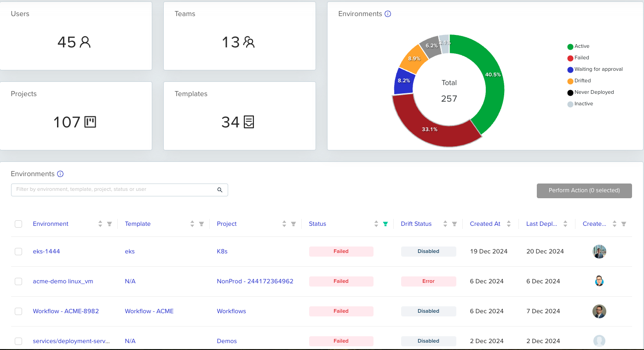644x350 pixels.
Task: Click the Project column header label
Action: 227,224
